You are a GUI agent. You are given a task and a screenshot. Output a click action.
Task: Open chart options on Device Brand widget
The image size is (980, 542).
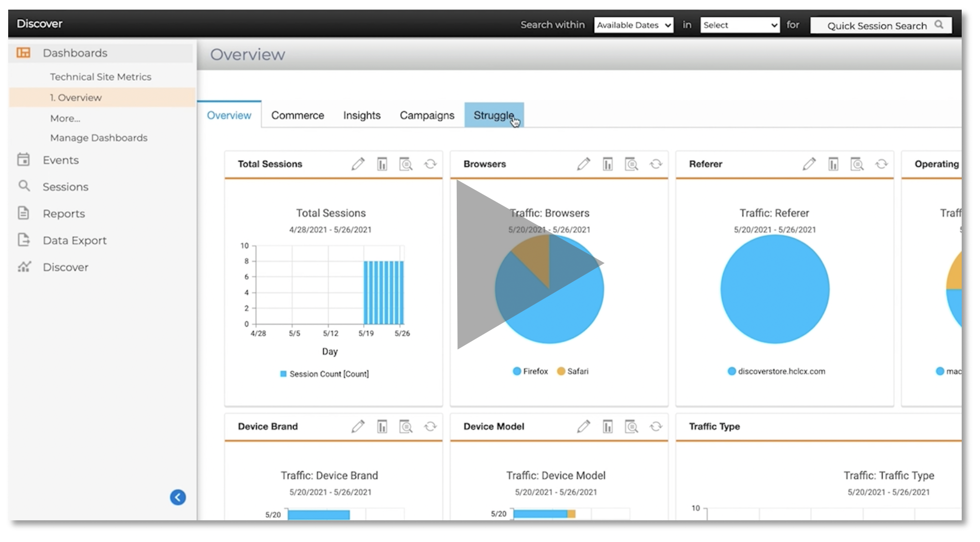(x=382, y=426)
